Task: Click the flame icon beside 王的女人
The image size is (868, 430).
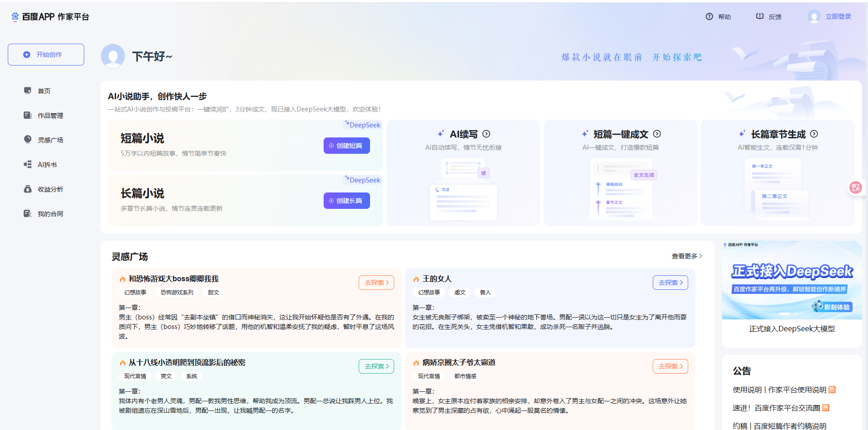Action: point(416,279)
